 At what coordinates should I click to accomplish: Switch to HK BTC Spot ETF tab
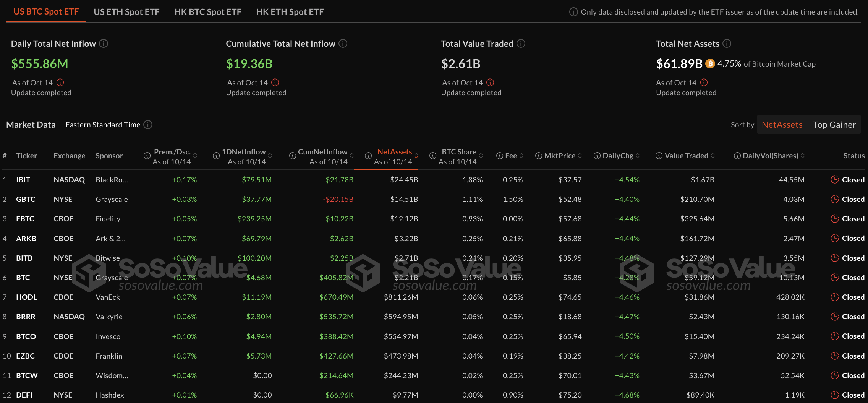point(208,12)
